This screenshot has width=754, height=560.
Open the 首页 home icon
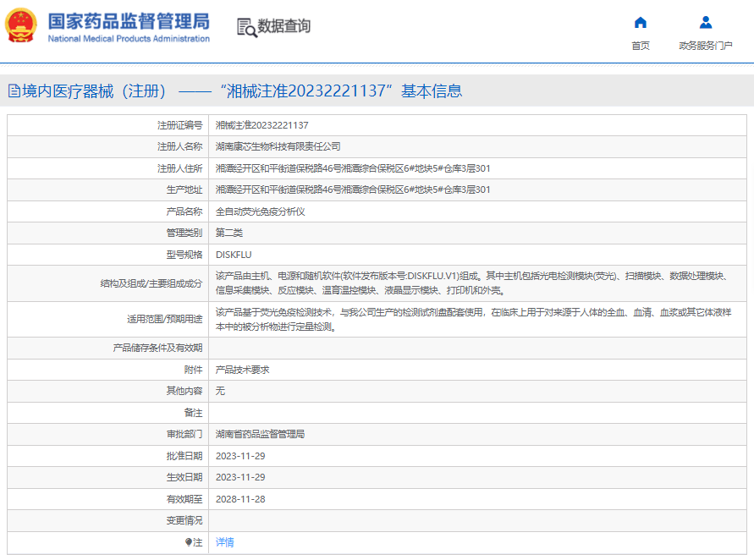[x=641, y=22]
